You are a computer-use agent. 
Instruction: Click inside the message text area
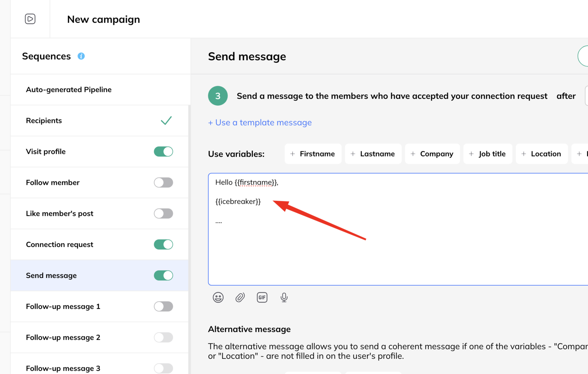click(398, 229)
